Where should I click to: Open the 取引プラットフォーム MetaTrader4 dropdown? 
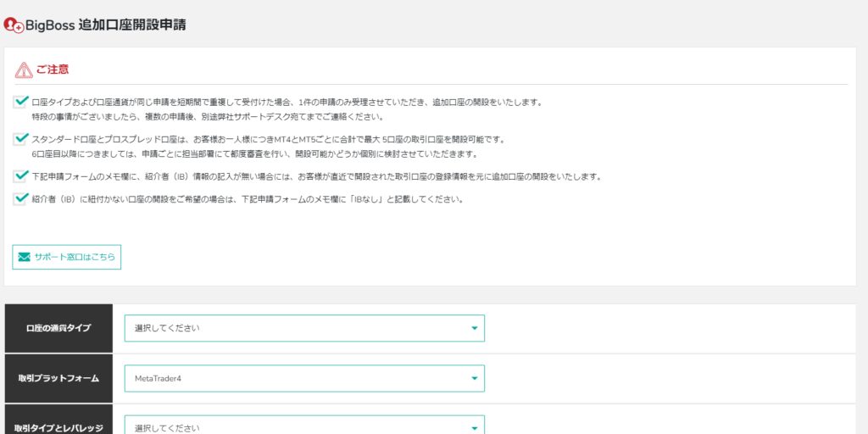(x=304, y=378)
